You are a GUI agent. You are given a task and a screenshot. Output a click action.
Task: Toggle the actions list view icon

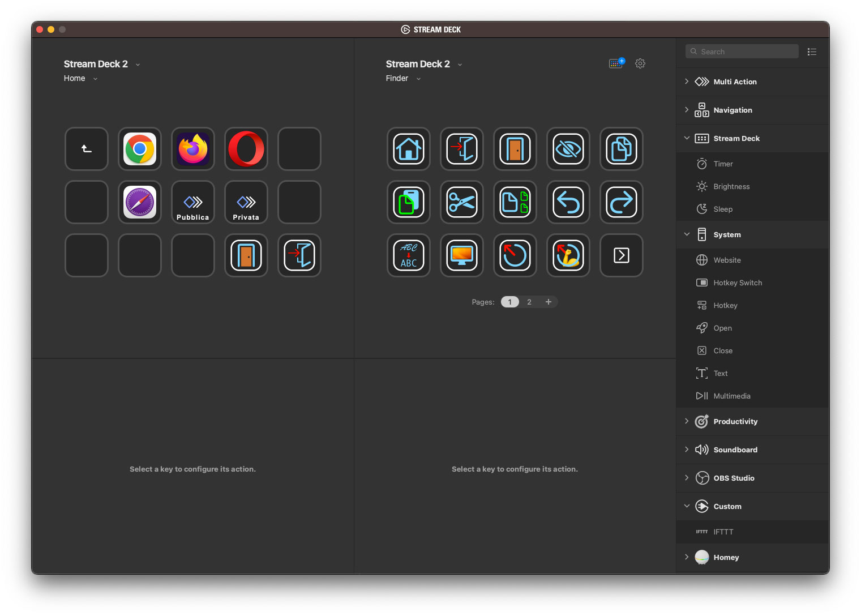(812, 52)
